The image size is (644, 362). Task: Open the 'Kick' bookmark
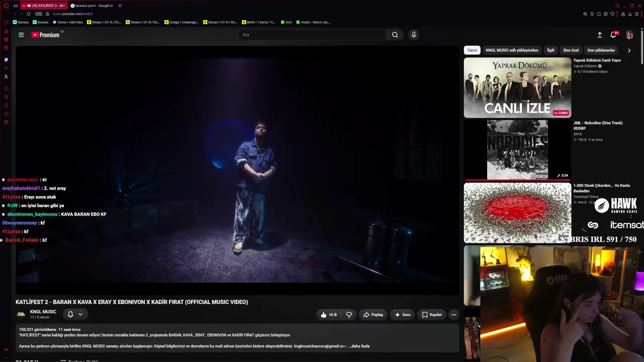pyautogui.click(x=286, y=22)
